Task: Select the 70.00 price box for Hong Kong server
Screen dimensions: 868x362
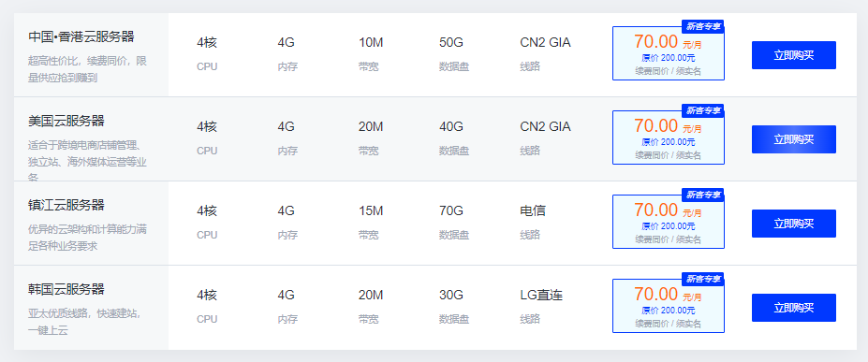Action: (669, 53)
